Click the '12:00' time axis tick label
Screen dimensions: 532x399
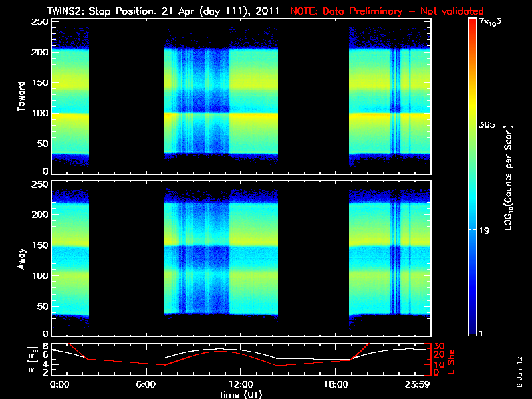click(241, 385)
